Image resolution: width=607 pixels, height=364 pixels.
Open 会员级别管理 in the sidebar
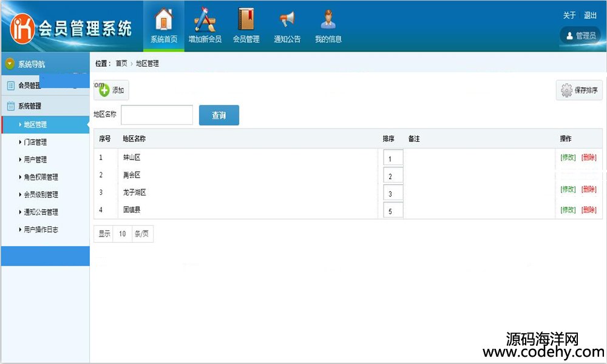[41, 194]
